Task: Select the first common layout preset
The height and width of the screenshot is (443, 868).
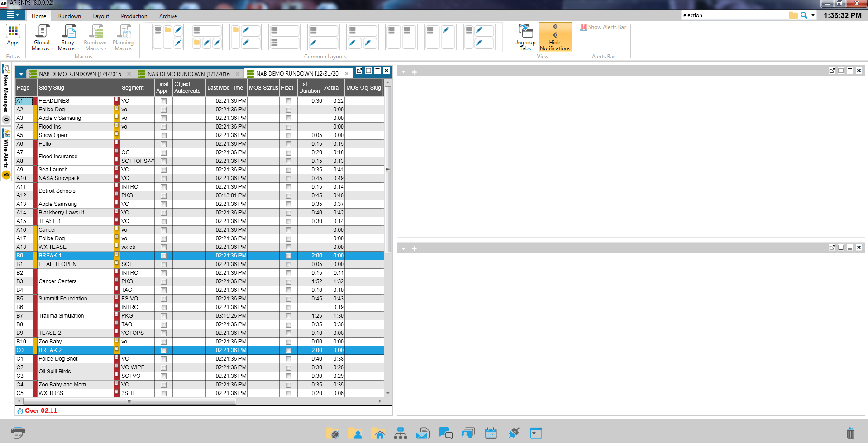Action: 168,37
